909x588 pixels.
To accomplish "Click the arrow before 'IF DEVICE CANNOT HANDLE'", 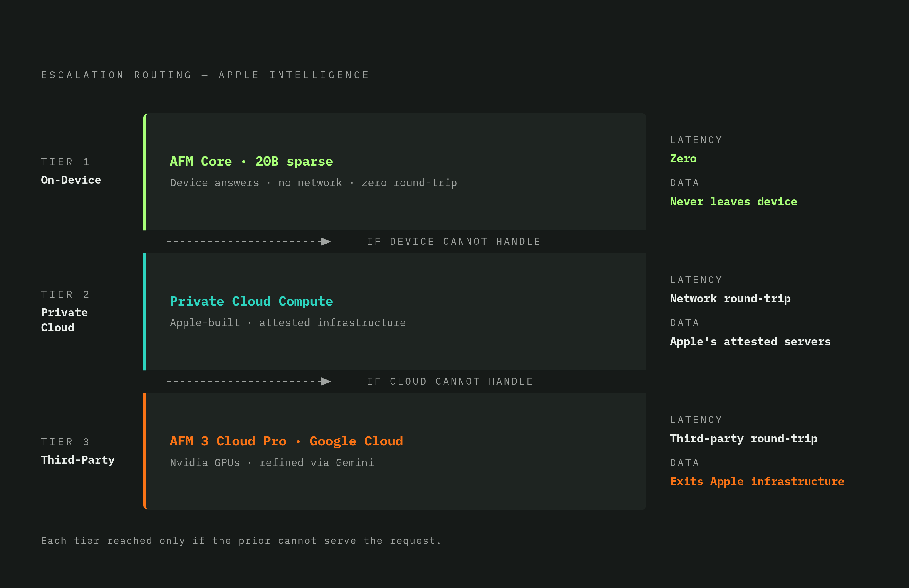I will coord(249,241).
